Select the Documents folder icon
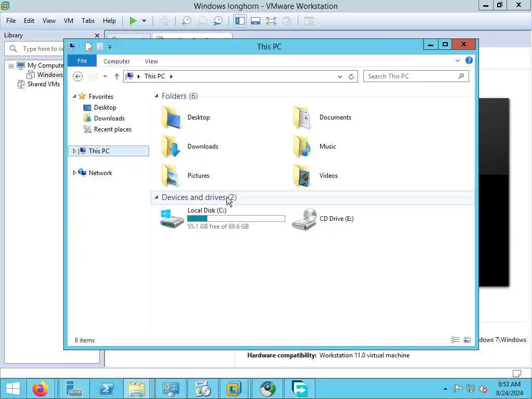The image size is (532, 399). [x=302, y=117]
